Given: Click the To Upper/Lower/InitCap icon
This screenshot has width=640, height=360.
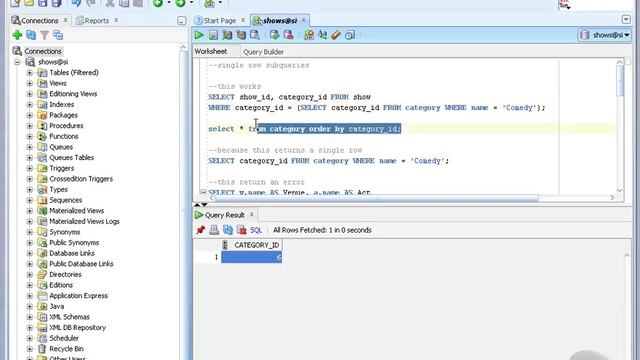Looking at the screenshot, I should coord(322,35).
